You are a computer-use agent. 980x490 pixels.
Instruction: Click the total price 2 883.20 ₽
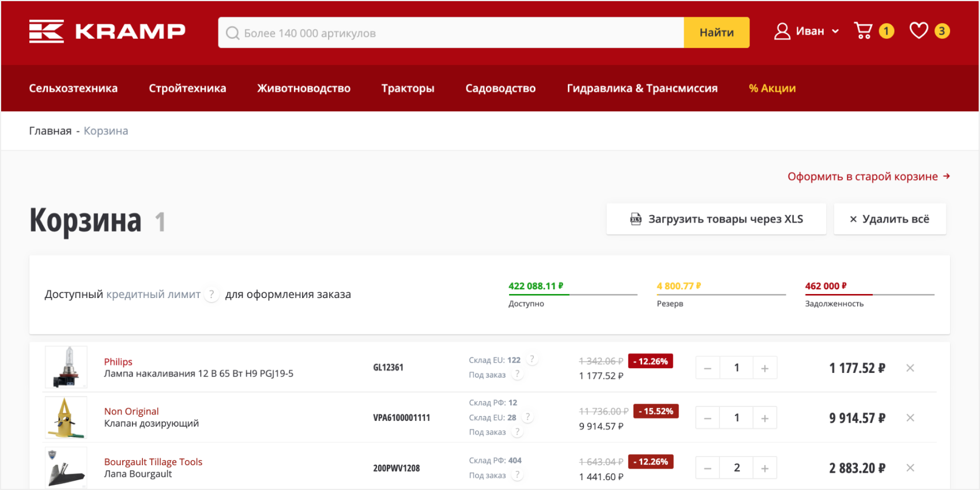[x=857, y=468]
